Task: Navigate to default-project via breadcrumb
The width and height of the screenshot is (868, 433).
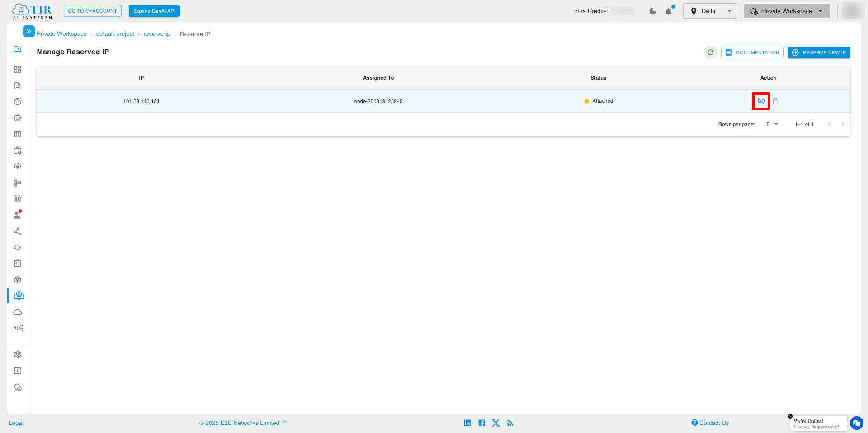Action: coord(115,34)
